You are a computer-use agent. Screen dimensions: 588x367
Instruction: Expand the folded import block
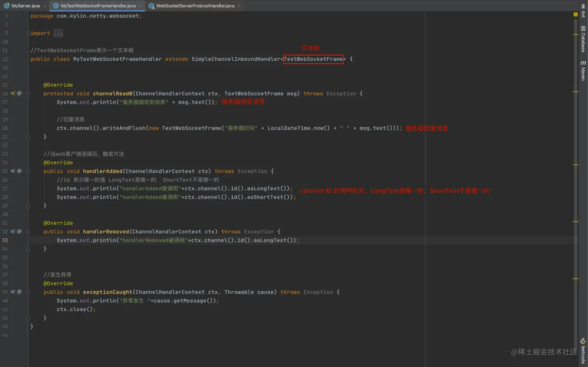(x=28, y=33)
